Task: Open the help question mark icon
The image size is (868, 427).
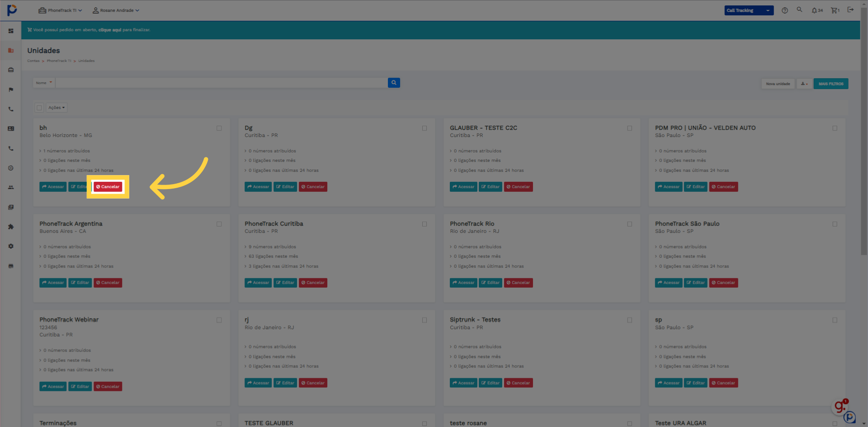Action: click(785, 10)
